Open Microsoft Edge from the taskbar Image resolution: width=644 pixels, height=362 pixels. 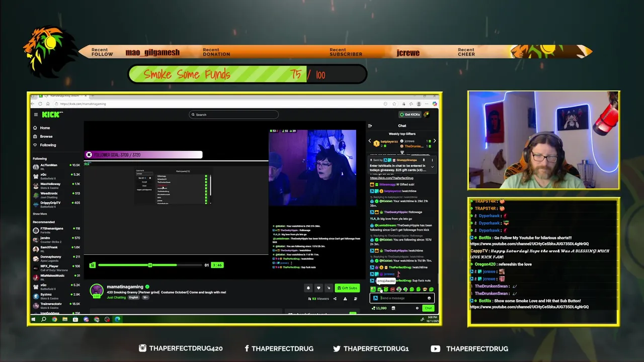tap(118, 319)
